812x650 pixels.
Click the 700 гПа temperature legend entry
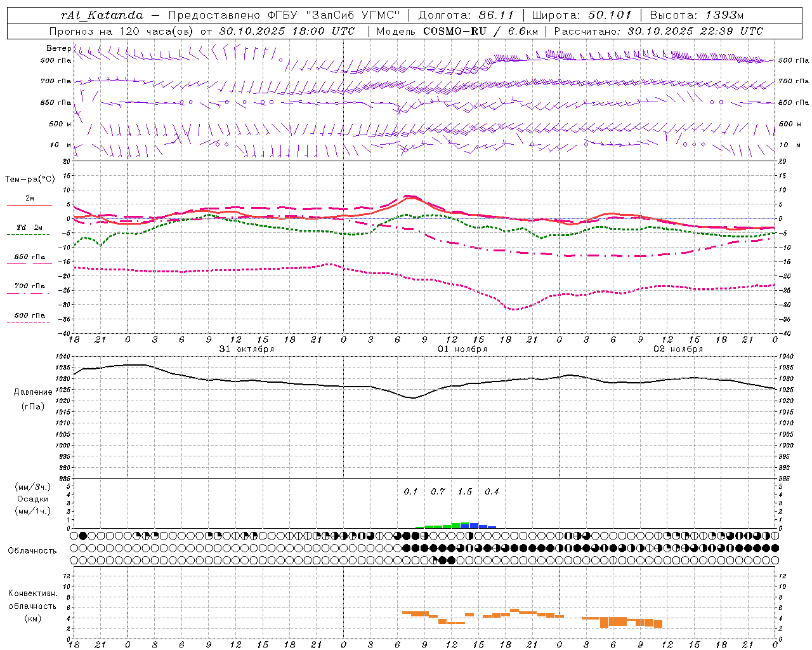pyautogui.click(x=30, y=286)
